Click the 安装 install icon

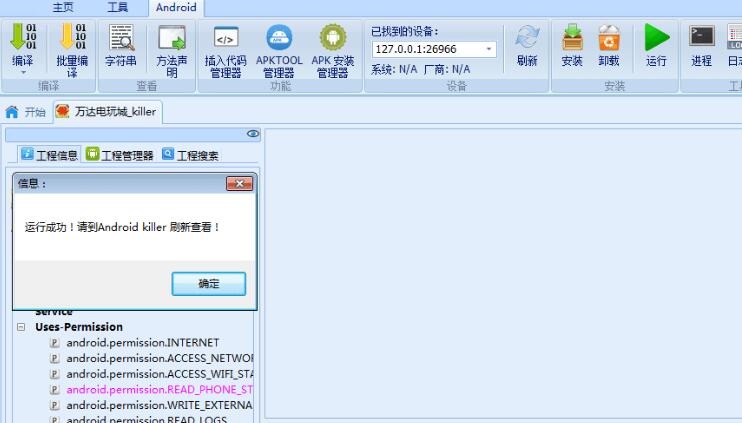click(572, 37)
